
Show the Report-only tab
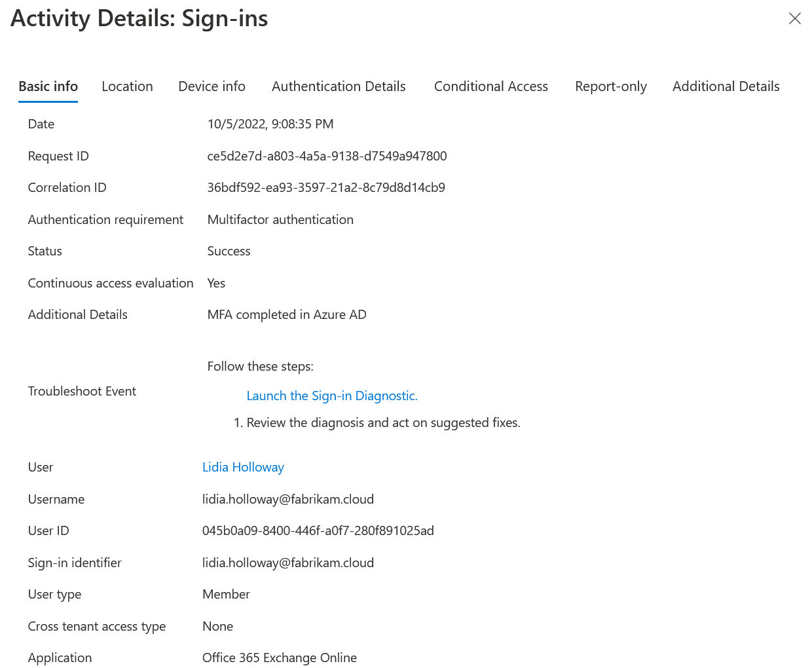click(x=610, y=86)
